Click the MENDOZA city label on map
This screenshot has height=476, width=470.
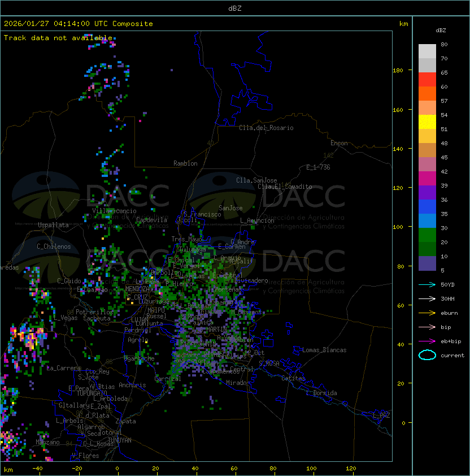[137, 289]
